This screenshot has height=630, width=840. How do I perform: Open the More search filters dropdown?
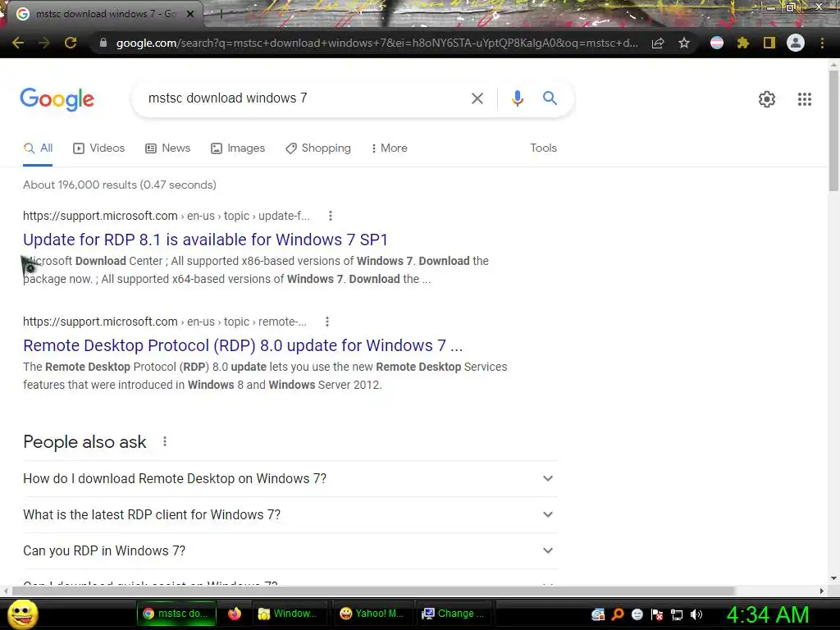(x=390, y=148)
